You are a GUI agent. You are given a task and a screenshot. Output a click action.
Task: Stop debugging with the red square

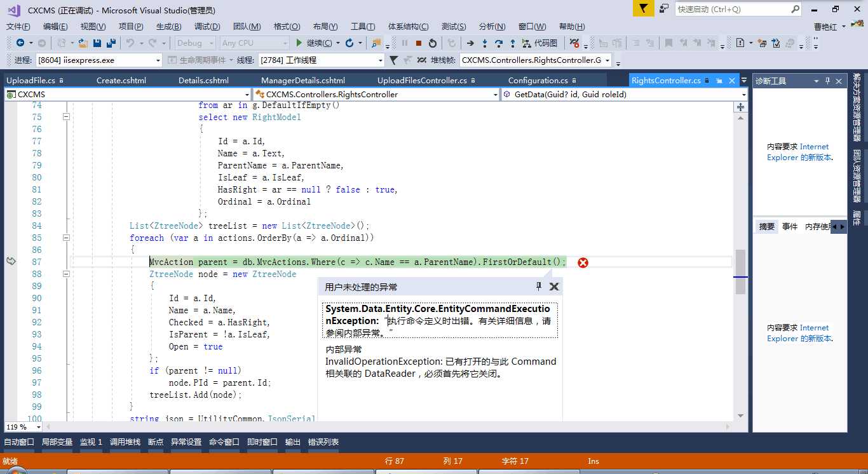pos(419,43)
